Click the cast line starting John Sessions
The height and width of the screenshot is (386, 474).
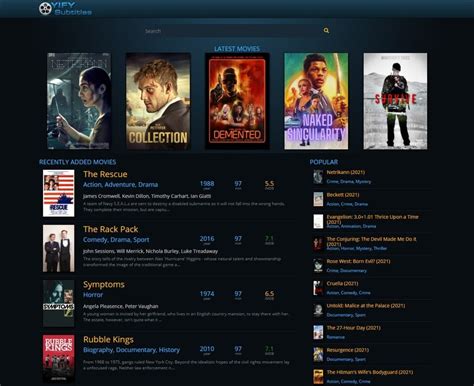150,251
